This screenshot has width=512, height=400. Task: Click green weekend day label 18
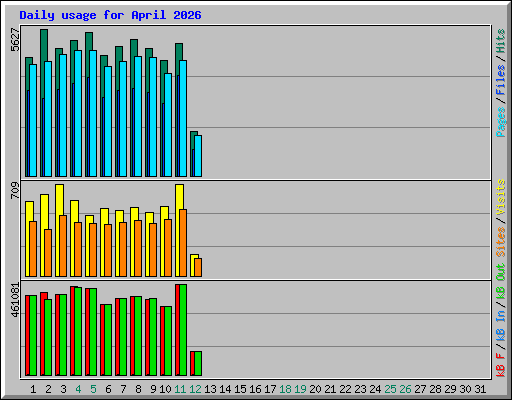pos(285,389)
